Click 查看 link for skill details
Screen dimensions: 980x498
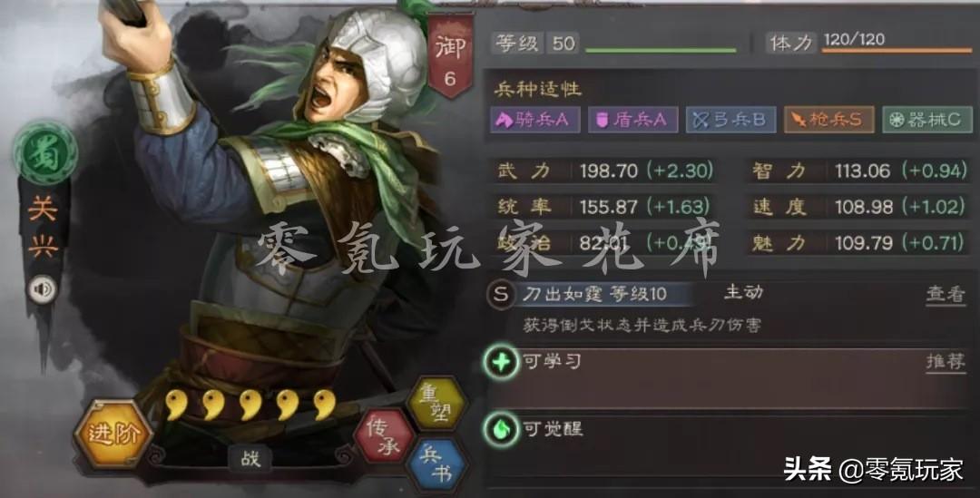click(x=945, y=294)
